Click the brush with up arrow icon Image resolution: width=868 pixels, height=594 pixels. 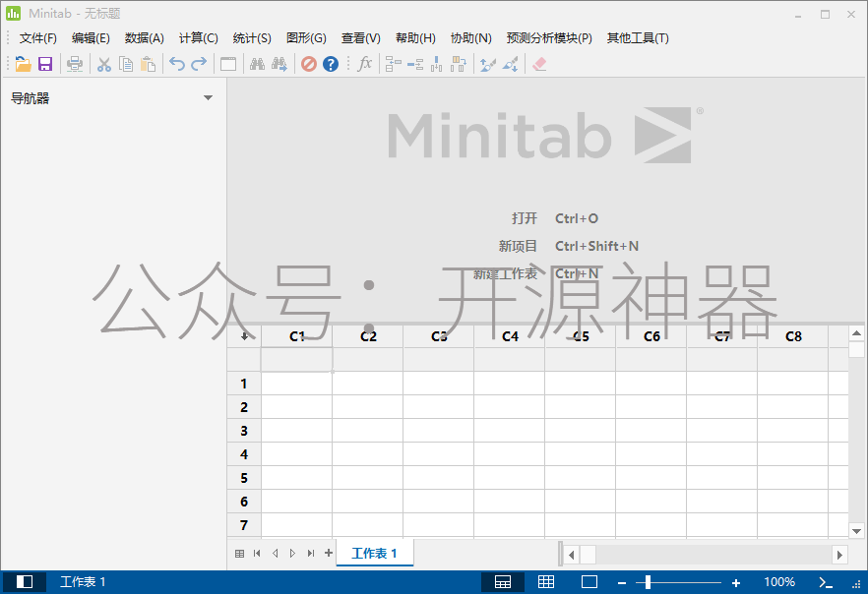[488, 64]
